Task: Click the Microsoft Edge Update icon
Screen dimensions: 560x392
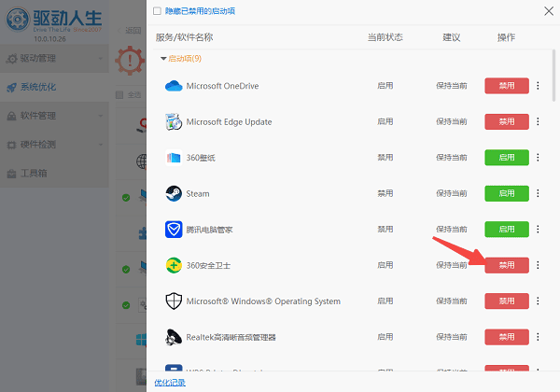Action: [x=174, y=121]
